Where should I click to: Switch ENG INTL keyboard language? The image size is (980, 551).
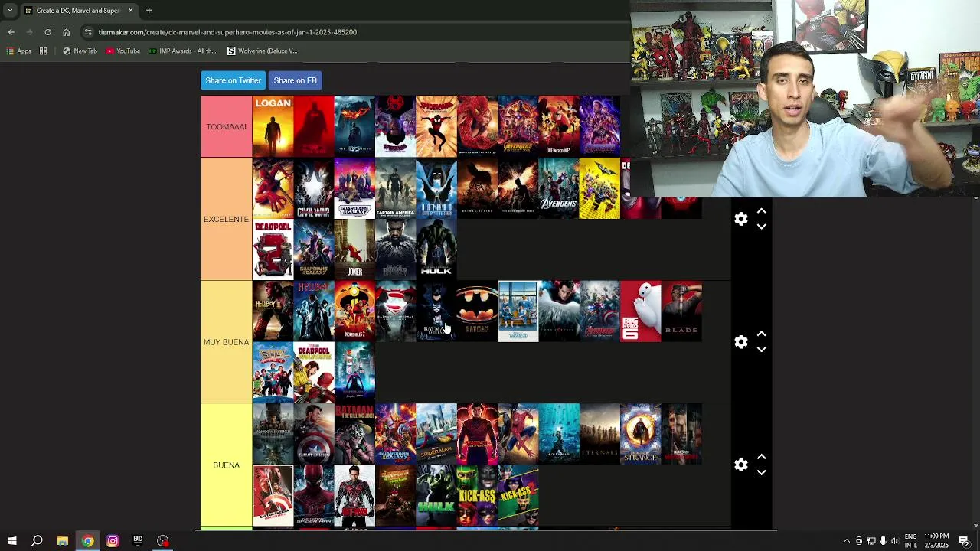point(910,541)
